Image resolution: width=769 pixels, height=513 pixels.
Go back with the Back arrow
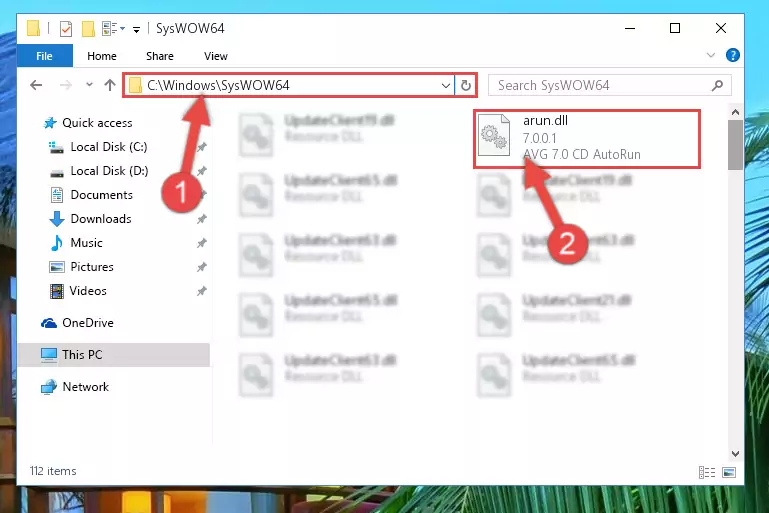[x=36, y=85]
